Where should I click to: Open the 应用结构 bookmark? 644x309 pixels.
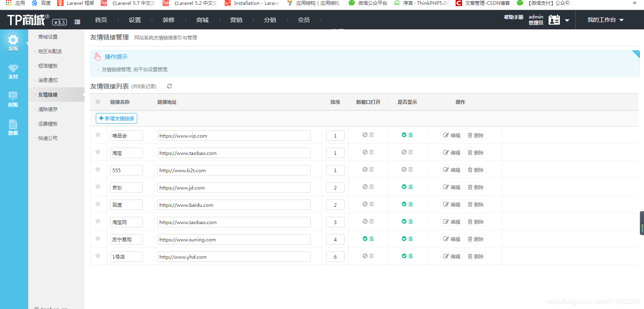pos(314,3)
